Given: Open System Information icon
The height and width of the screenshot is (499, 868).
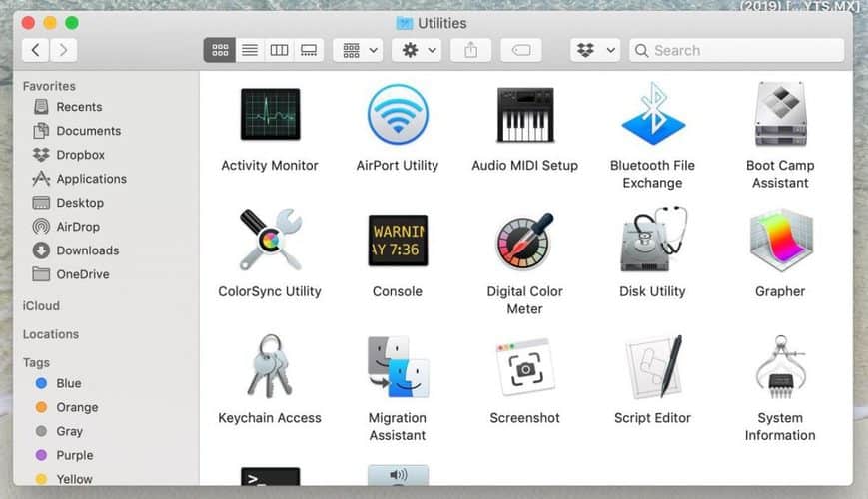Looking at the screenshot, I should [x=780, y=367].
